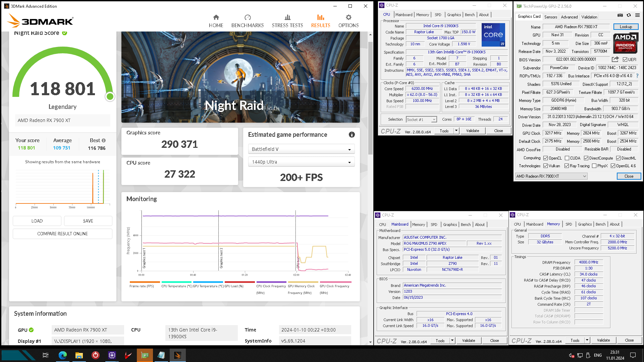The width and height of the screenshot is (644, 362).
Task: Open the Validation tab in GPU-Z
Action: 589,17
